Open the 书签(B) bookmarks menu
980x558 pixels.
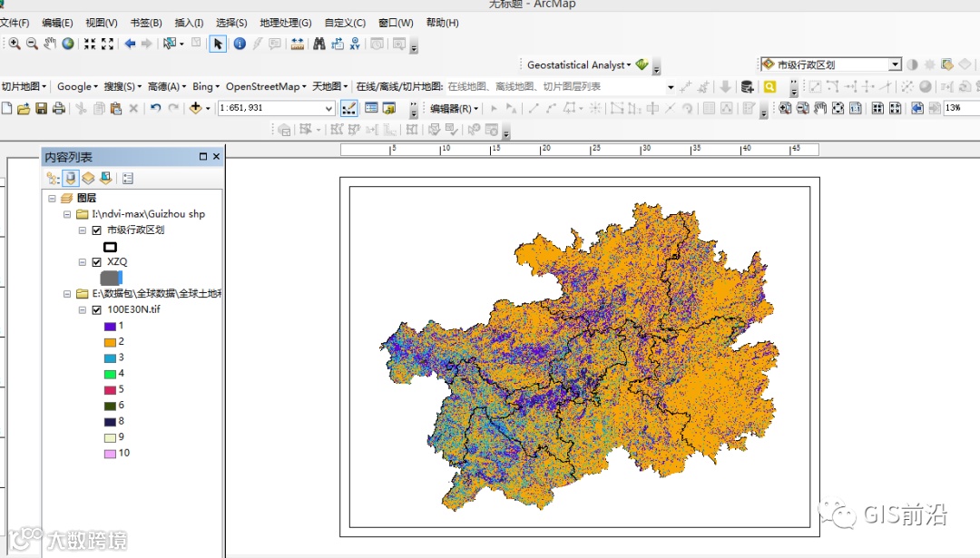coord(145,23)
